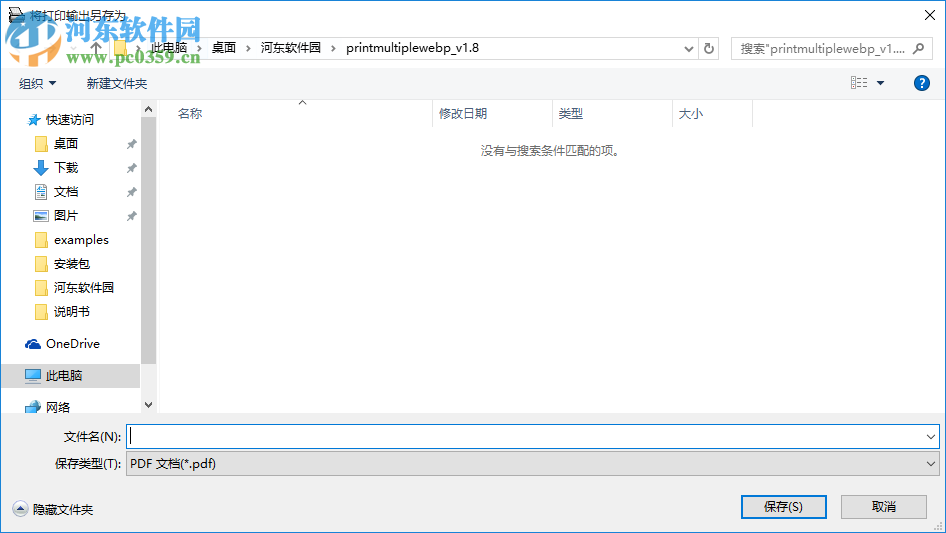Click the sidebar scroll up arrow

[x=148, y=109]
